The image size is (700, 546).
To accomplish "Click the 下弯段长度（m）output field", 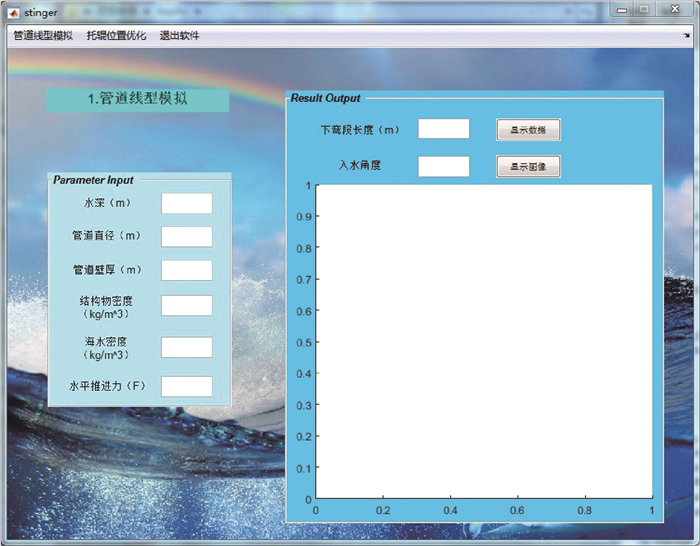I will [x=443, y=129].
